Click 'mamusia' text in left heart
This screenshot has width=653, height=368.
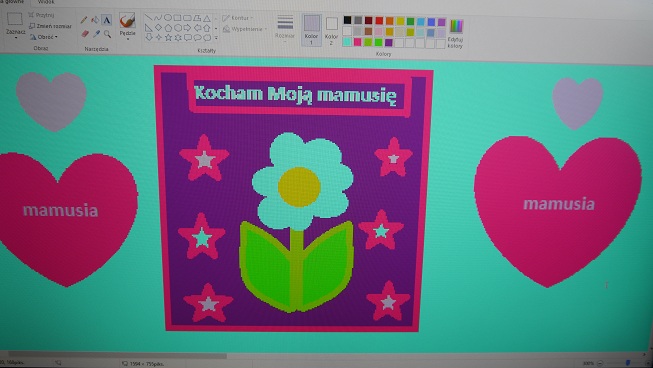[x=61, y=210]
